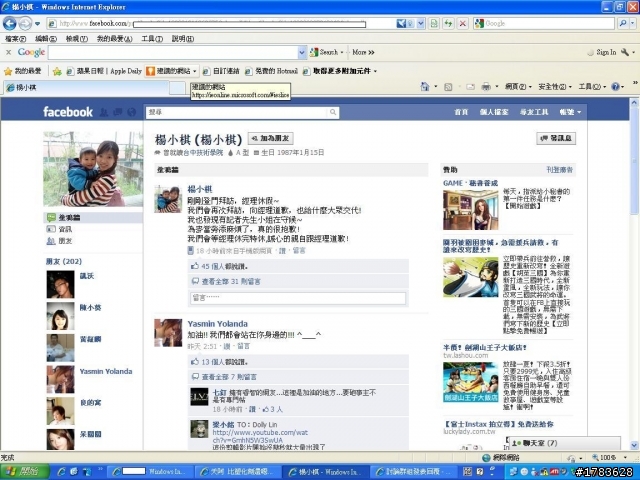Viewport: 640px width, 480px height.
Task: Open 免費的 Hotmail favorites link
Action: (271, 71)
